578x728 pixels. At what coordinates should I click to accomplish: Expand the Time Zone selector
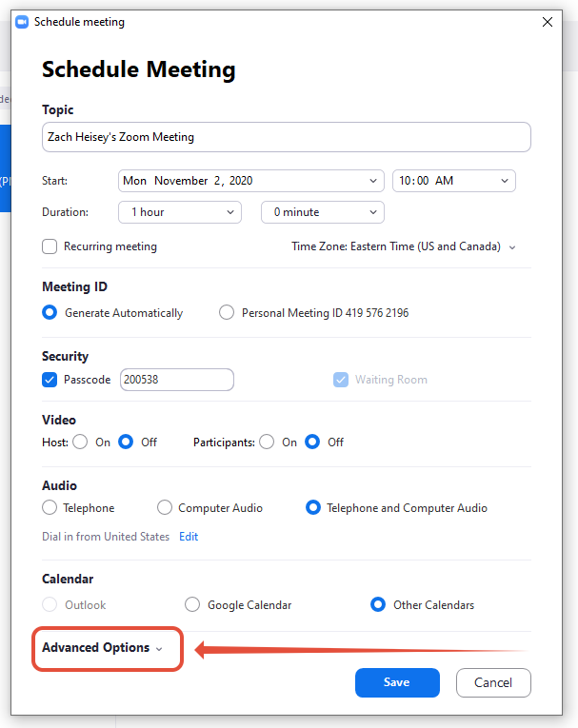404,246
